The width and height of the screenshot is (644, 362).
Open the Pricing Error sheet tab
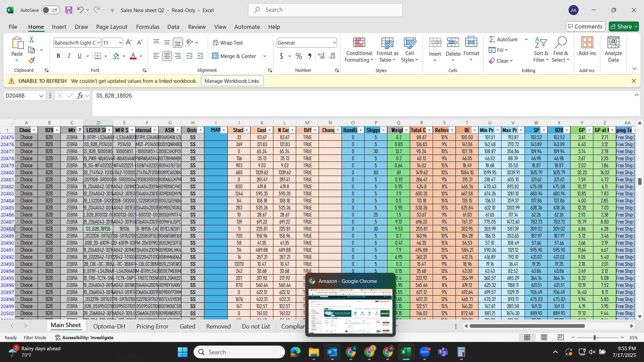(152, 326)
